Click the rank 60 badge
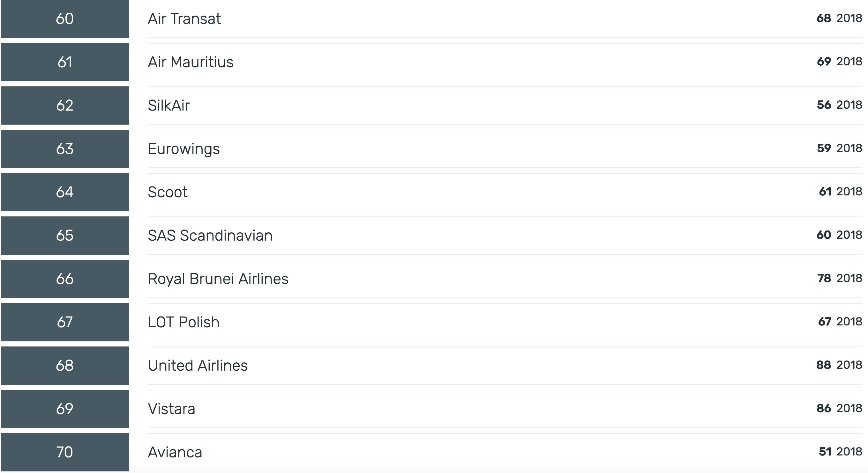 pos(65,19)
